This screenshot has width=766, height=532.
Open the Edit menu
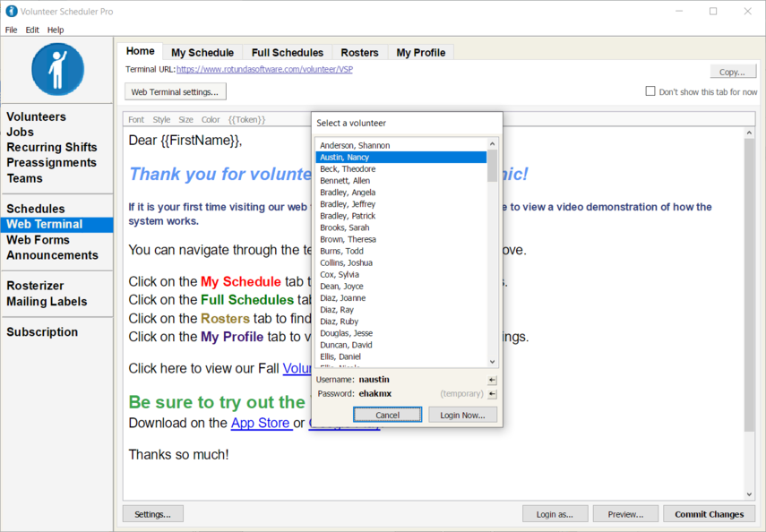point(32,30)
